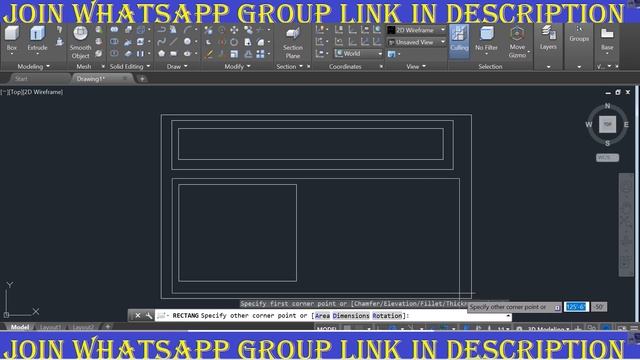640x360 pixels.
Task: Expand the Modeling panel
Action: click(33, 66)
